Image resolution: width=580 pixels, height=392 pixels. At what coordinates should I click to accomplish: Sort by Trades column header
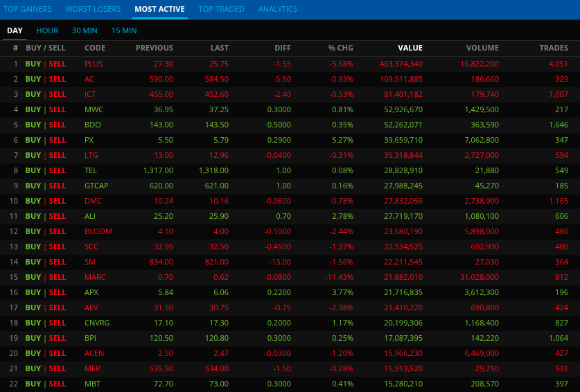[554, 48]
